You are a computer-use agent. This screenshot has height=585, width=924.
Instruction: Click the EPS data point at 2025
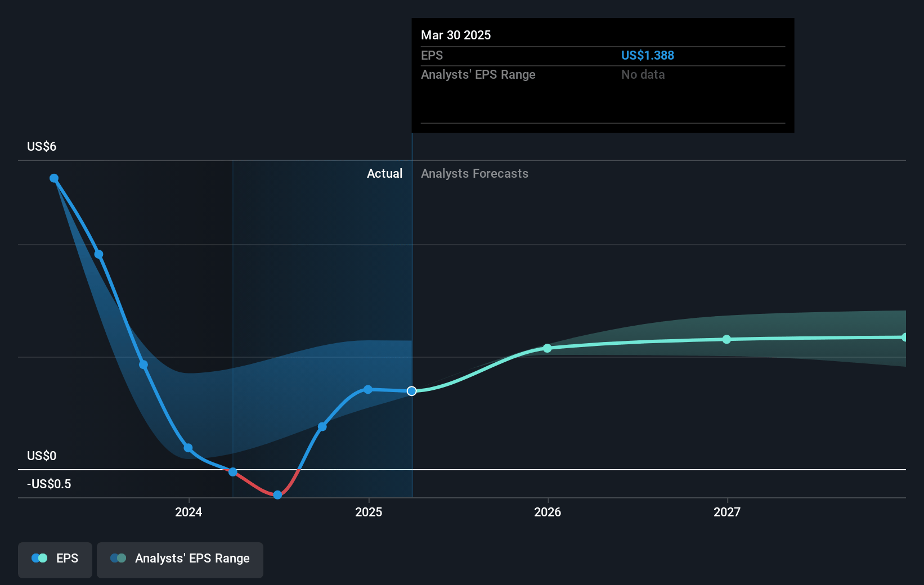coord(368,389)
